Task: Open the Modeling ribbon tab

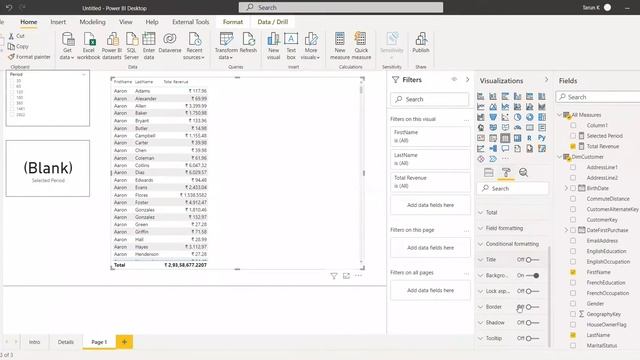Action: (x=92, y=22)
